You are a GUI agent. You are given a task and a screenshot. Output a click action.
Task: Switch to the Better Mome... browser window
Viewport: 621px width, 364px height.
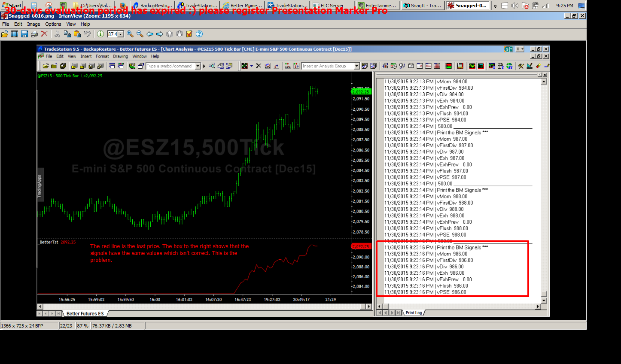coord(243,6)
